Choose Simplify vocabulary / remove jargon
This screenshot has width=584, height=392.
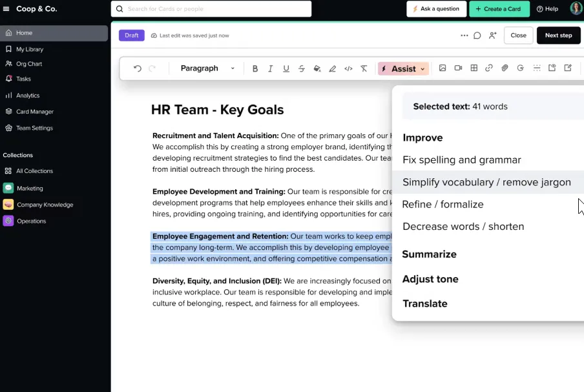coord(488,182)
